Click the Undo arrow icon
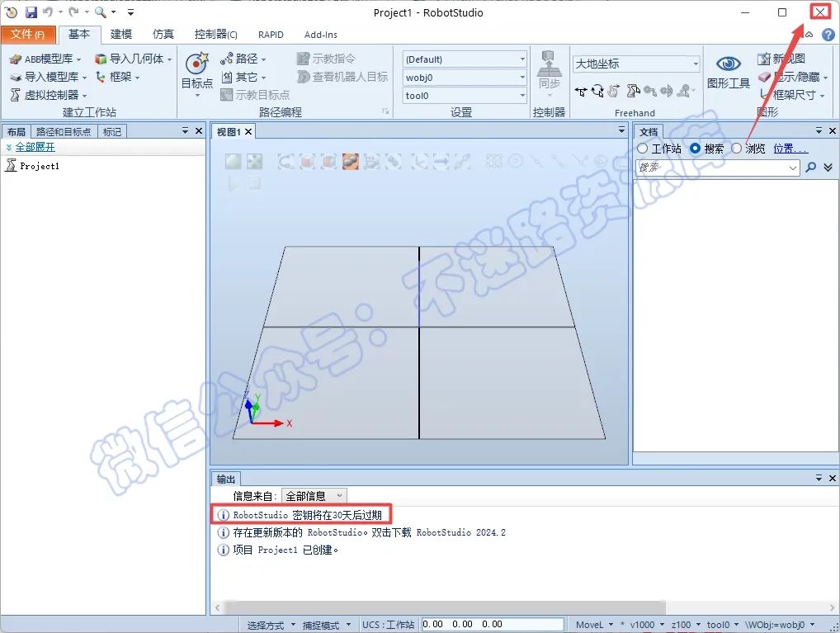Screen dimensions: 840x633 click(x=48, y=12)
